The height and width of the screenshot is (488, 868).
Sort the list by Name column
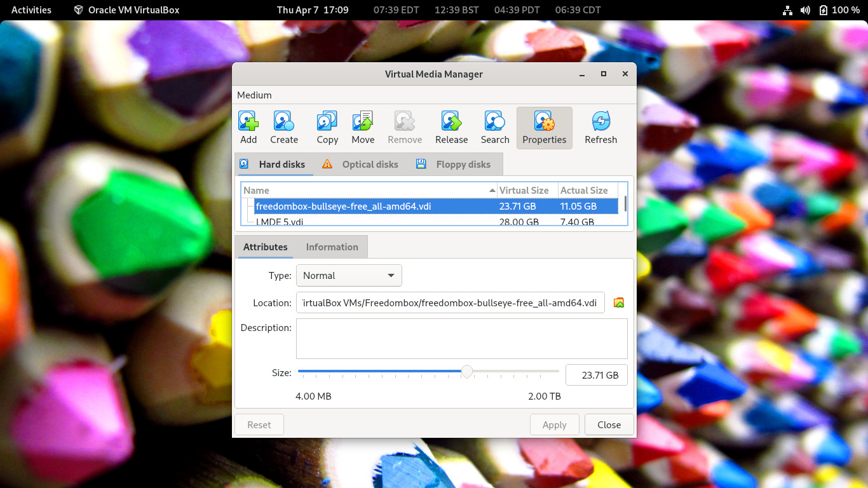point(369,191)
